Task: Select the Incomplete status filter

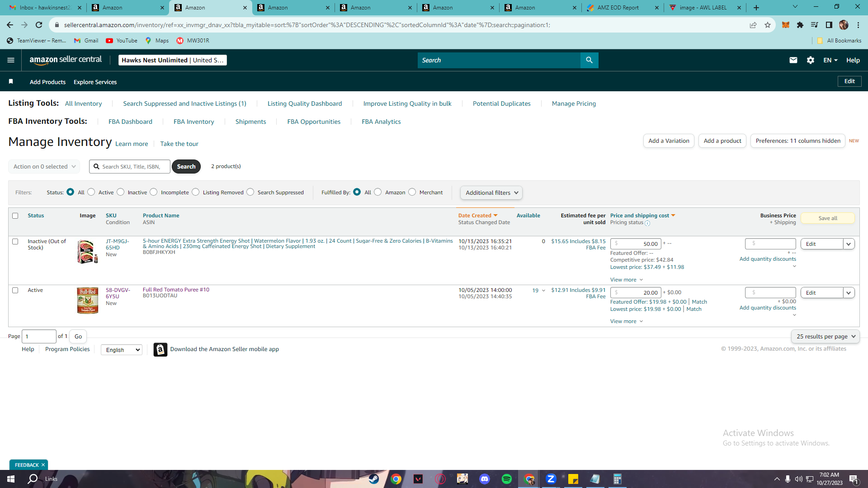Action: [154, 192]
